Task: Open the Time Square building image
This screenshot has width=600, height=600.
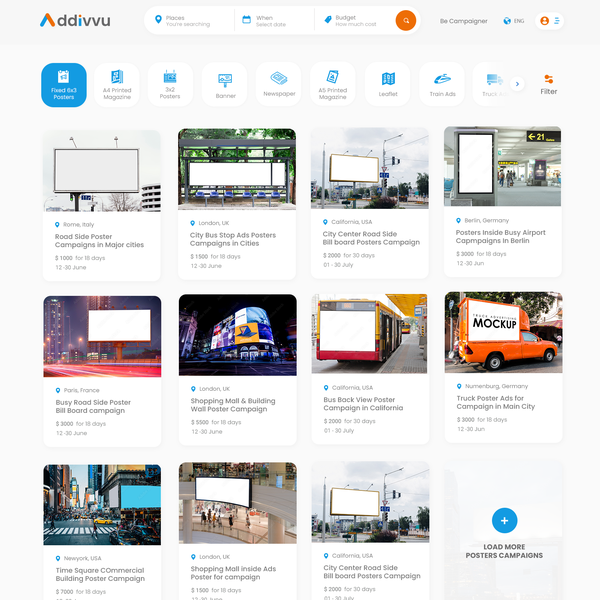Action: tap(102, 505)
